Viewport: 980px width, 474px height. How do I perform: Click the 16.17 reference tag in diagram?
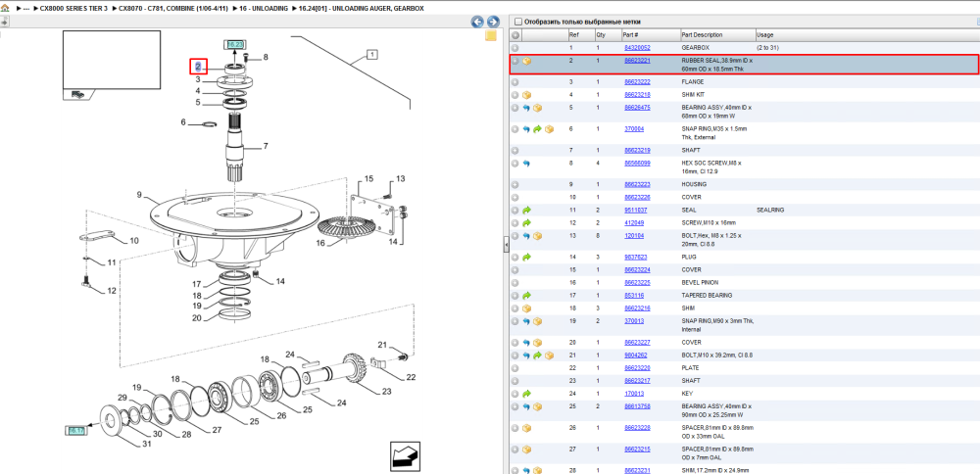point(76,431)
